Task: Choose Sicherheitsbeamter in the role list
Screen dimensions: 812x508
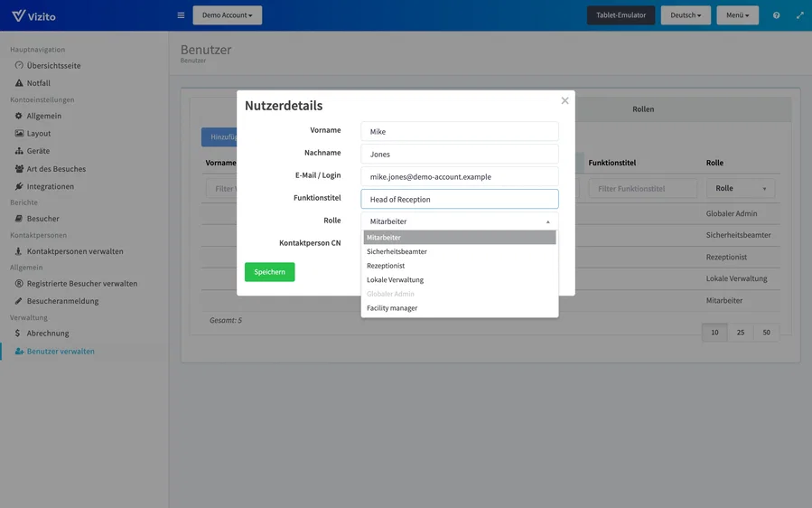Action: click(x=460, y=251)
